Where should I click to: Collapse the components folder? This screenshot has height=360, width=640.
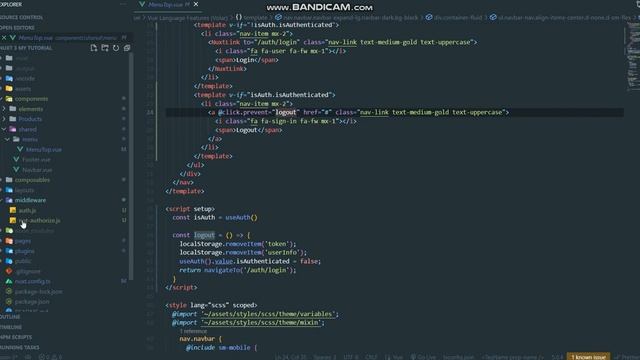coord(31,99)
